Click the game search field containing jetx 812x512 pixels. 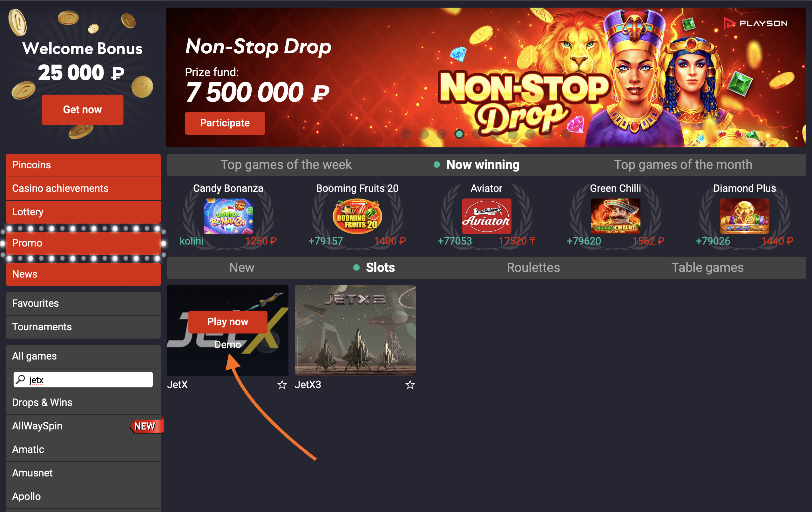coord(83,380)
